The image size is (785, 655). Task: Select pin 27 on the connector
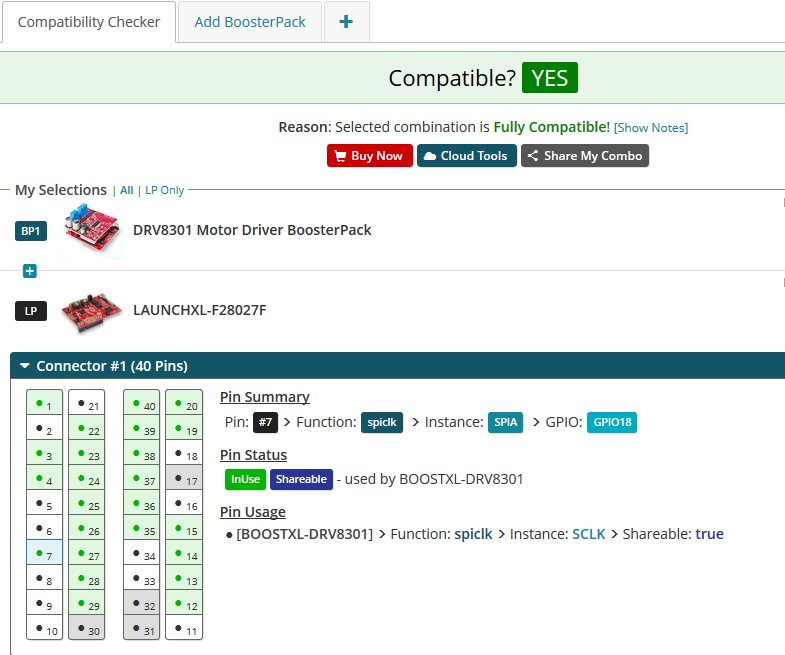[87, 552]
